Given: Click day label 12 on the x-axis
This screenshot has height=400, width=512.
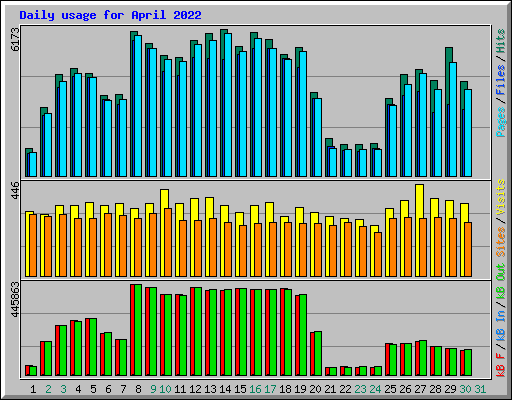Looking at the screenshot, I should point(195,389).
